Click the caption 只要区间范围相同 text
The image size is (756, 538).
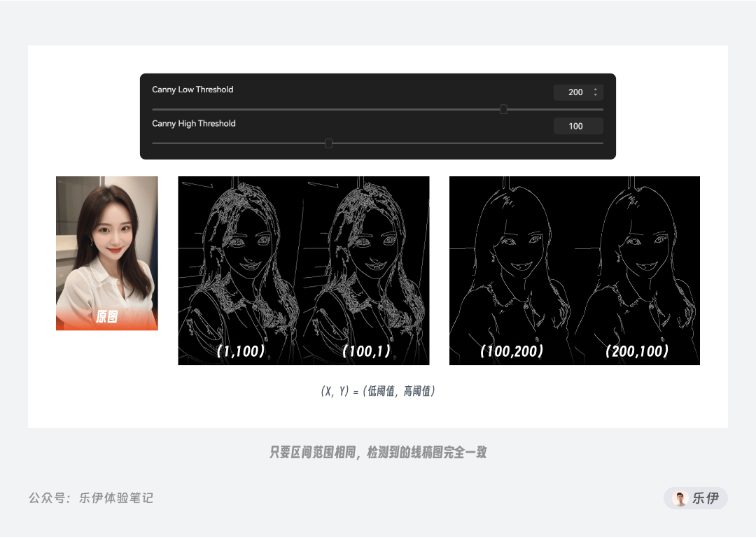click(x=312, y=452)
